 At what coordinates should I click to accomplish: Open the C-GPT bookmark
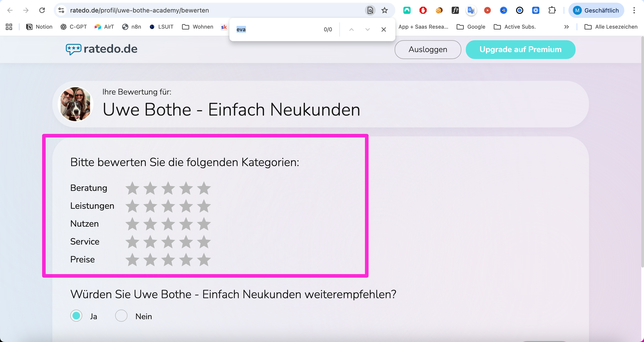pyautogui.click(x=74, y=27)
